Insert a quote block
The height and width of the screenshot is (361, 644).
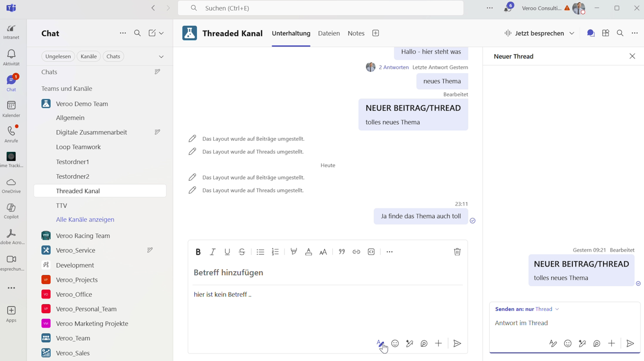(342, 252)
